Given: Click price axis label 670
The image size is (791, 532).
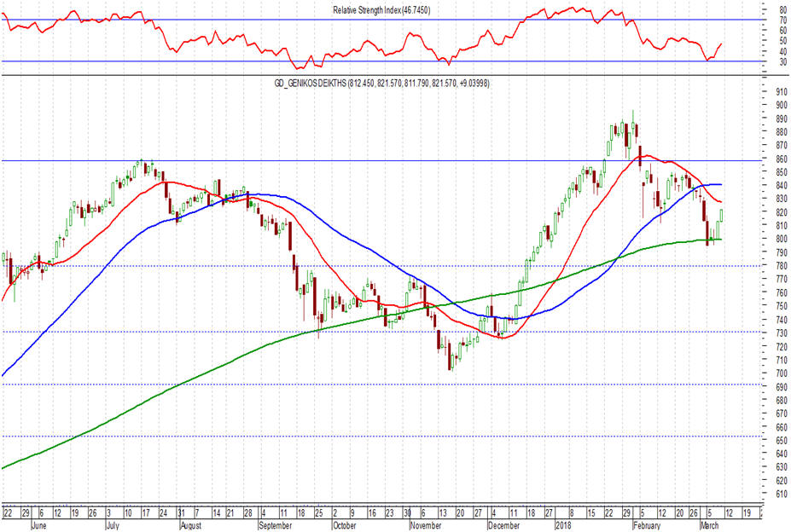Looking at the screenshot, I should [x=782, y=413].
